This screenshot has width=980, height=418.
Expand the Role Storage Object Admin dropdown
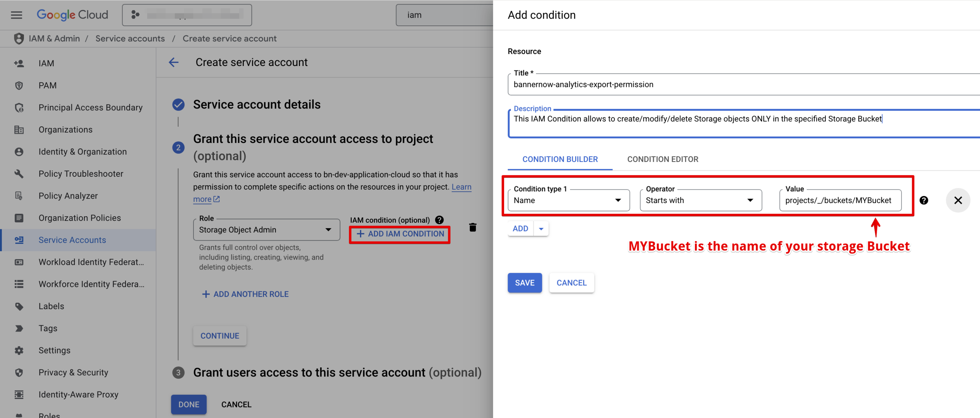(x=266, y=230)
